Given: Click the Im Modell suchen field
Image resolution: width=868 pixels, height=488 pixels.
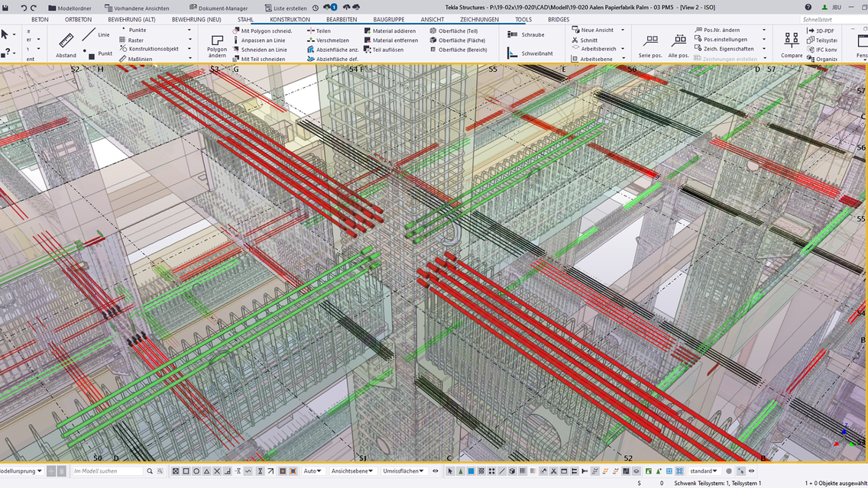Looking at the screenshot, I should [x=108, y=471].
